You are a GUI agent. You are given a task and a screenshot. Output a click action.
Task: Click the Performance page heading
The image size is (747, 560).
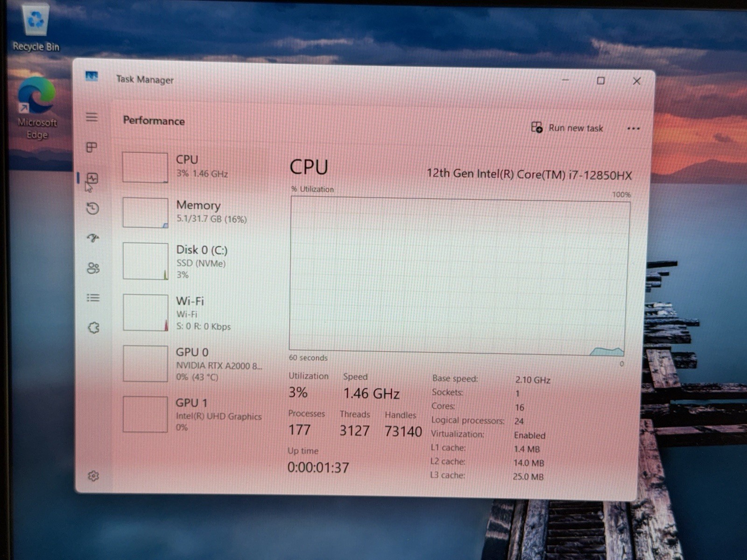click(154, 120)
